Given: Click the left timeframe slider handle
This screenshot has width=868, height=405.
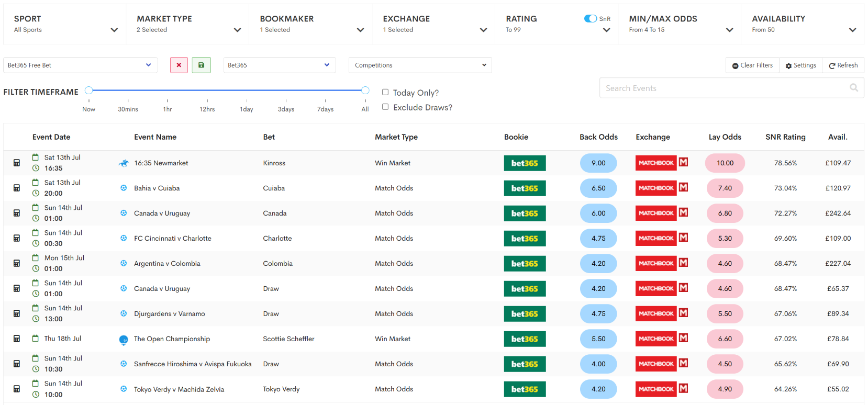Looking at the screenshot, I should point(89,90).
